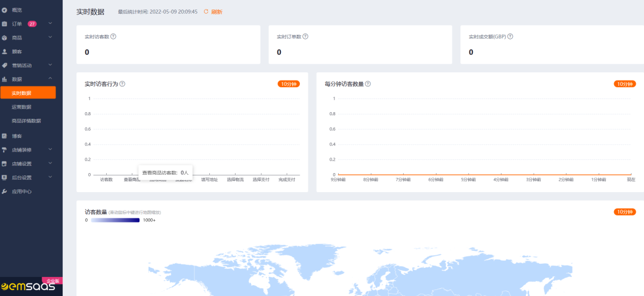The height and width of the screenshot is (296, 644).
Task: Open 运营数据 in the data submenu
Action: pos(21,107)
